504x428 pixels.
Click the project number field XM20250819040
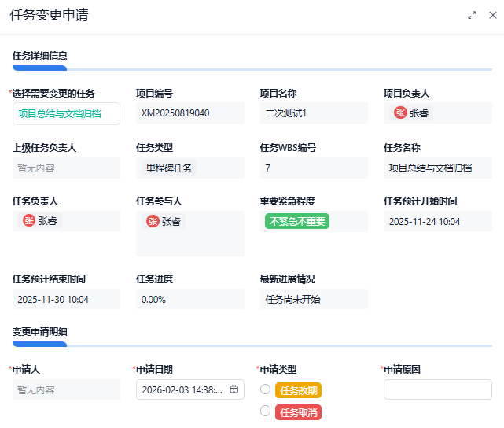coord(175,113)
